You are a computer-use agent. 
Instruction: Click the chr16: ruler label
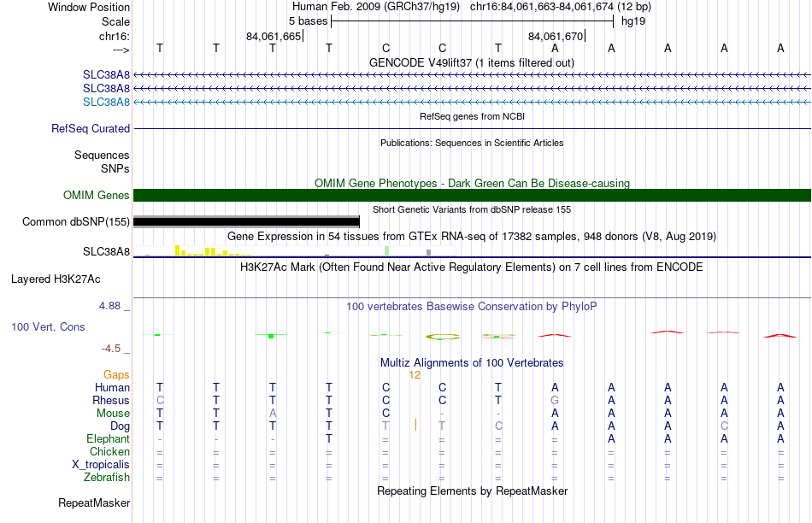click(x=115, y=36)
